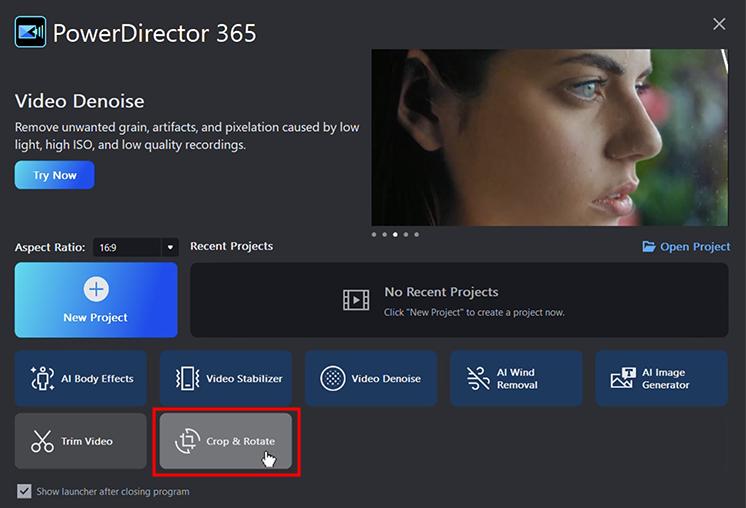Click the Crop & Rotate icon
The image size is (746, 508).
(x=187, y=441)
